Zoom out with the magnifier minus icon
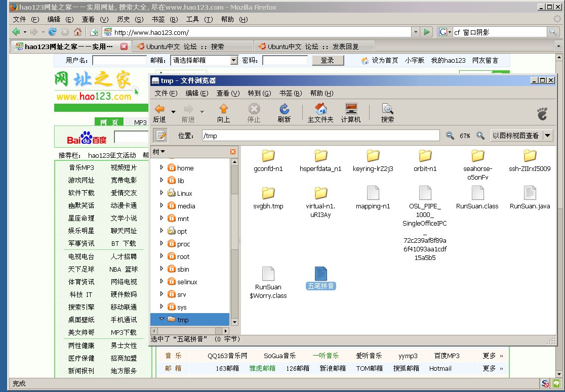The width and height of the screenshot is (565, 392). [450, 136]
